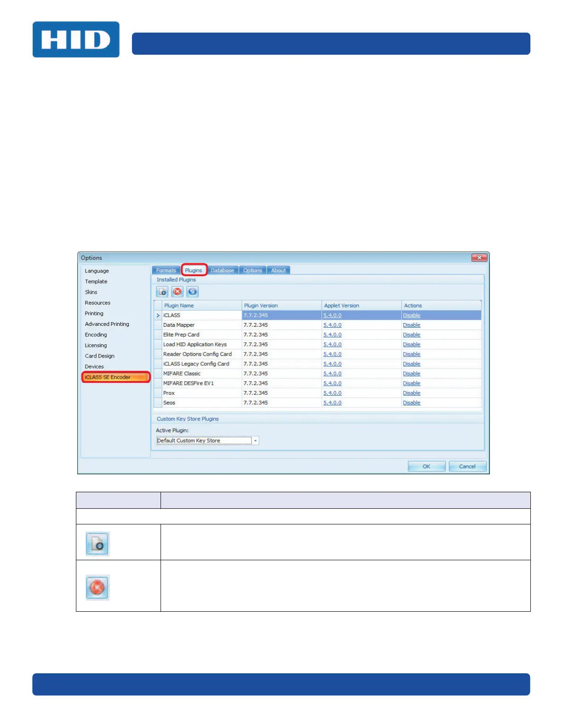Open the Template settings in sidebar
Viewport: 563px width, 728px height.
click(96, 282)
